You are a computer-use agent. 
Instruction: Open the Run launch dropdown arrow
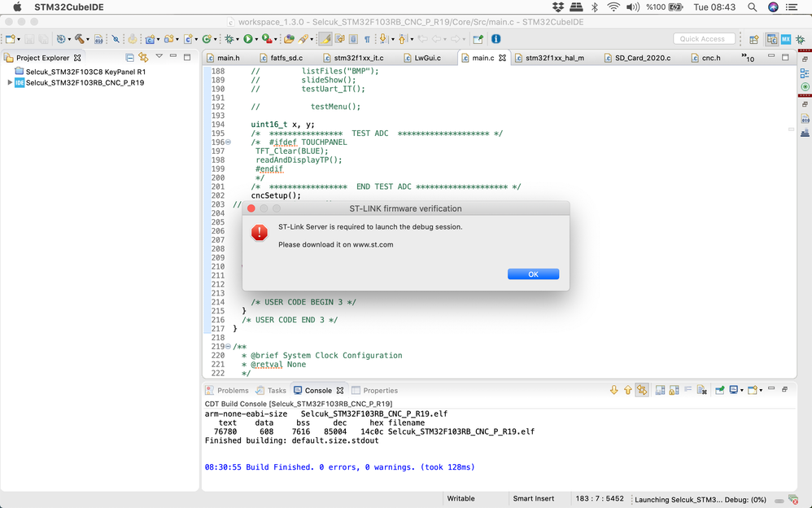coord(256,39)
